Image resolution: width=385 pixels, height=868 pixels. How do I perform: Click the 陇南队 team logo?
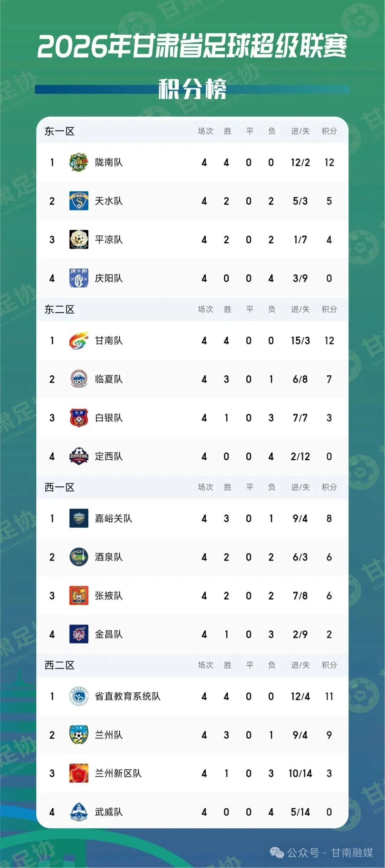point(79,162)
